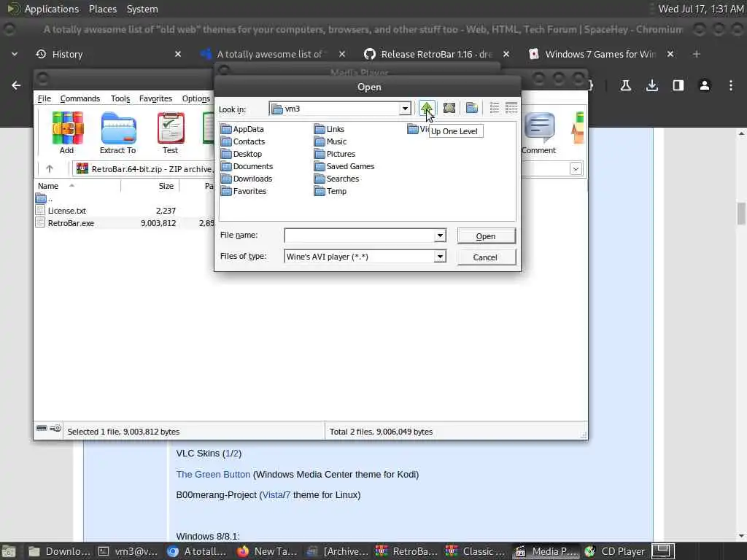
Task: Open the Applications menu in top panel
Action: [52, 9]
